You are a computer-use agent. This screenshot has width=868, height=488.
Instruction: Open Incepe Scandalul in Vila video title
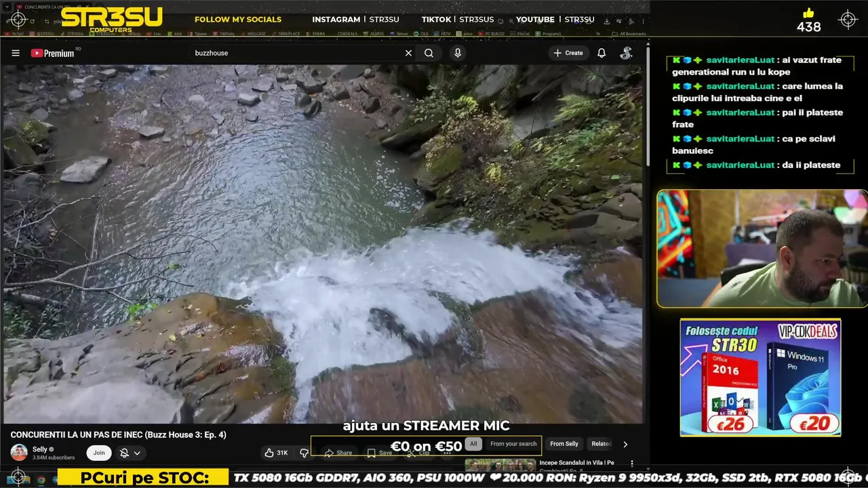576,462
